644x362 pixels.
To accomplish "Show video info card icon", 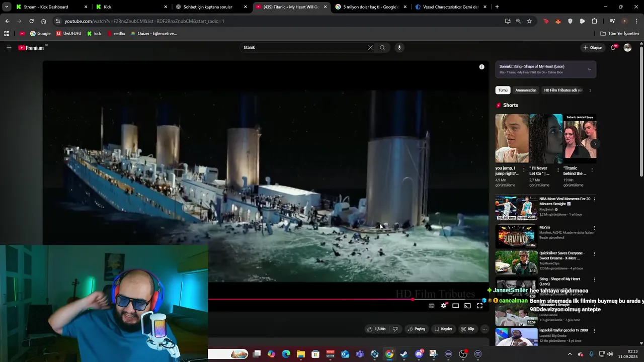I will click(x=481, y=67).
